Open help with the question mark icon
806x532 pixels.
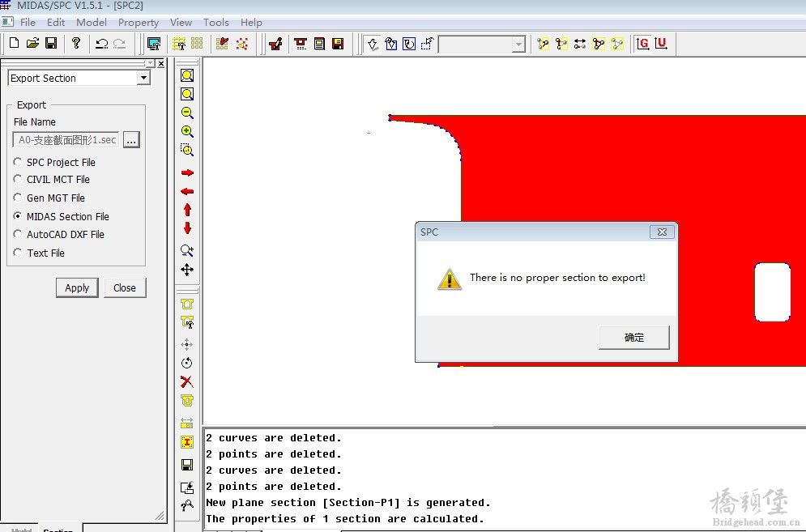coord(76,44)
